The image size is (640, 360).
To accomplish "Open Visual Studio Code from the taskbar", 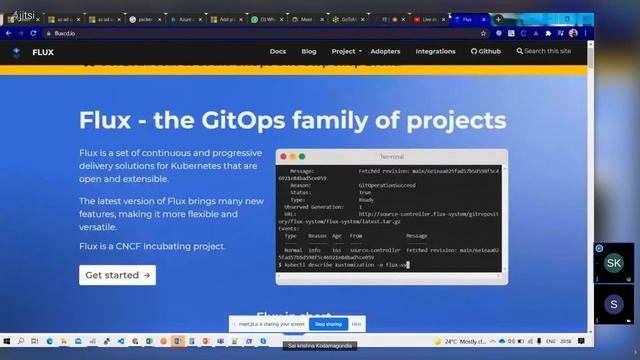I will (121, 341).
